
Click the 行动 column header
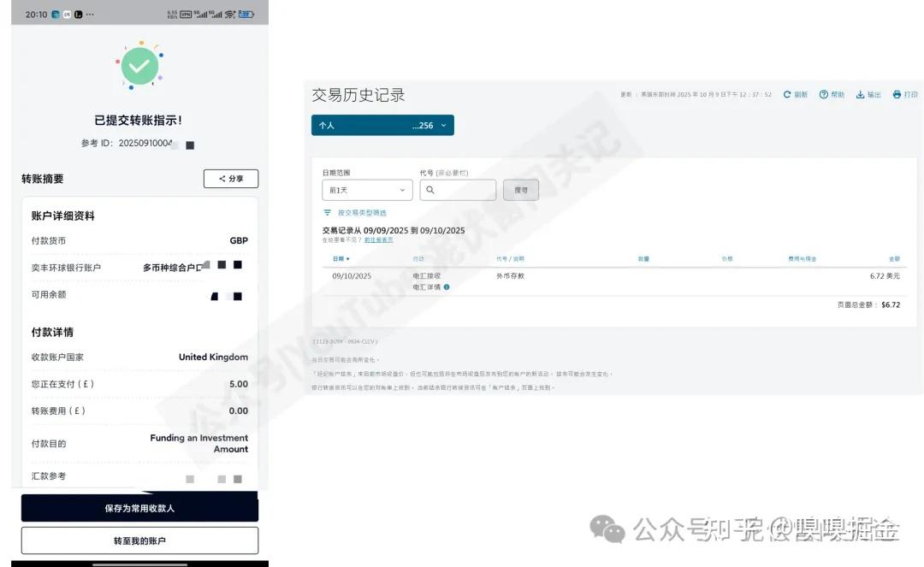coord(418,258)
